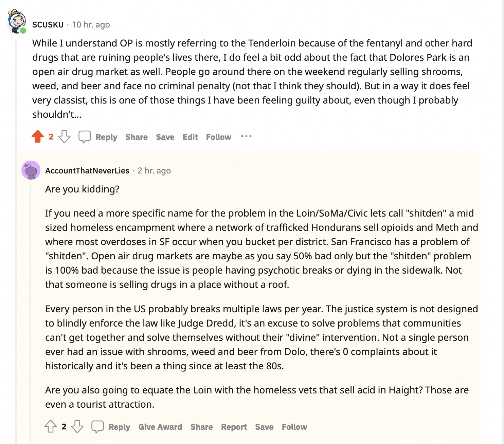
Task: Save SCUSKU's comment
Action: pos(165,137)
